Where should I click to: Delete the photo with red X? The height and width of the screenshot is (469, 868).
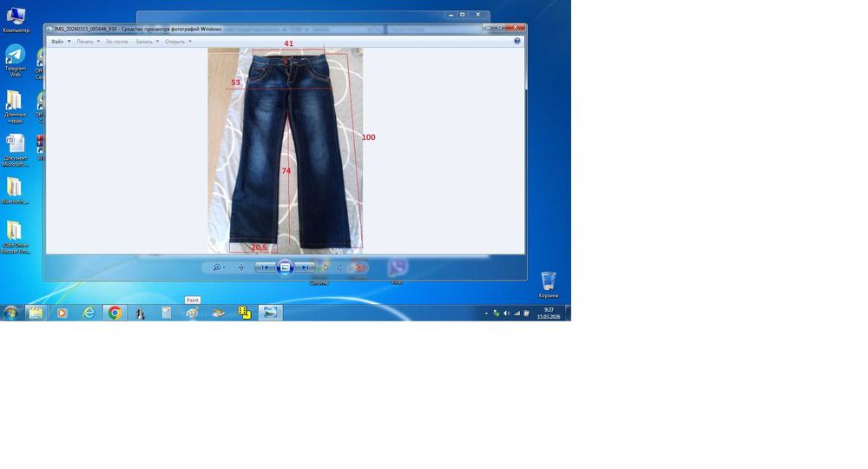[x=358, y=268]
